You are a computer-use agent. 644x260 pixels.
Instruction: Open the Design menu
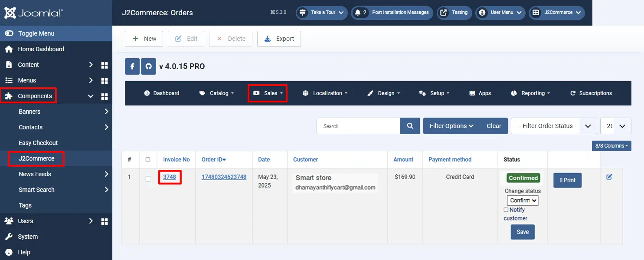click(383, 93)
